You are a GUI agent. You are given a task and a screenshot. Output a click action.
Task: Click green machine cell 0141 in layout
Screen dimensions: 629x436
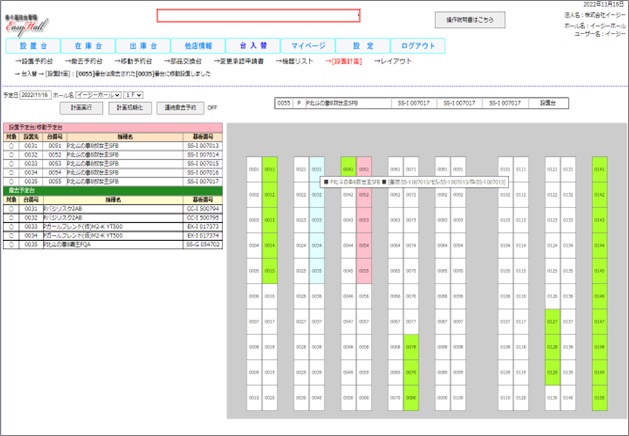click(x=599, y=170)
